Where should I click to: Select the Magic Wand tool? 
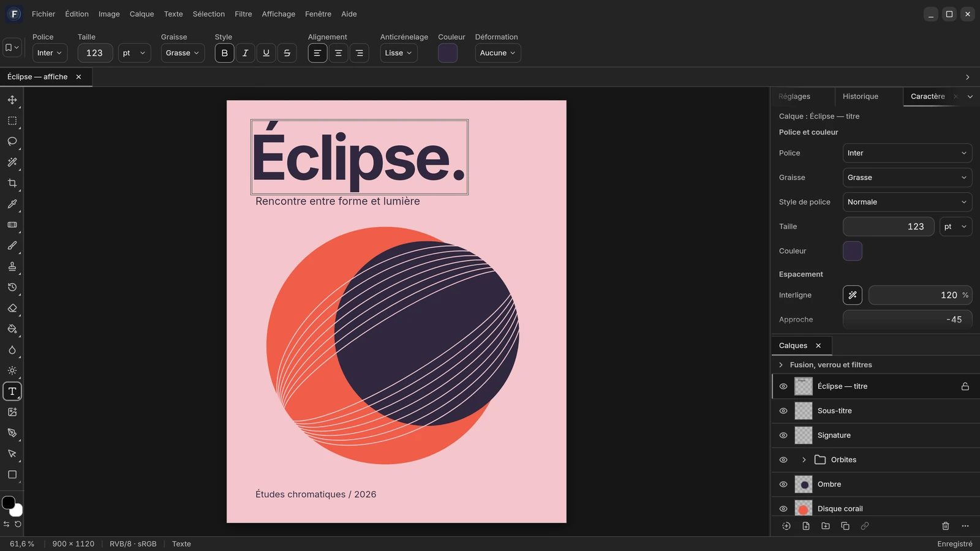(x=12, y=162)
